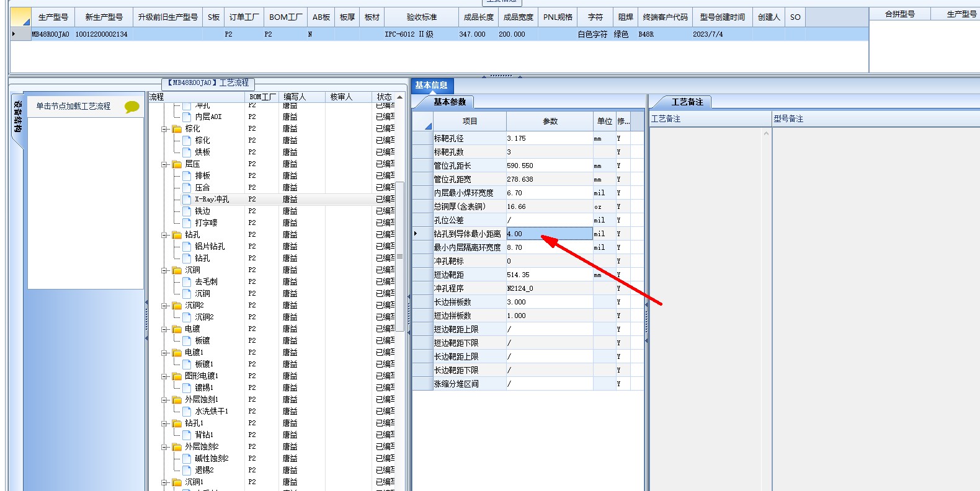This screenshot has width=980, height=491.
Task: Collapse the 钻孔 tree node
Action: (x=165, y=235)
